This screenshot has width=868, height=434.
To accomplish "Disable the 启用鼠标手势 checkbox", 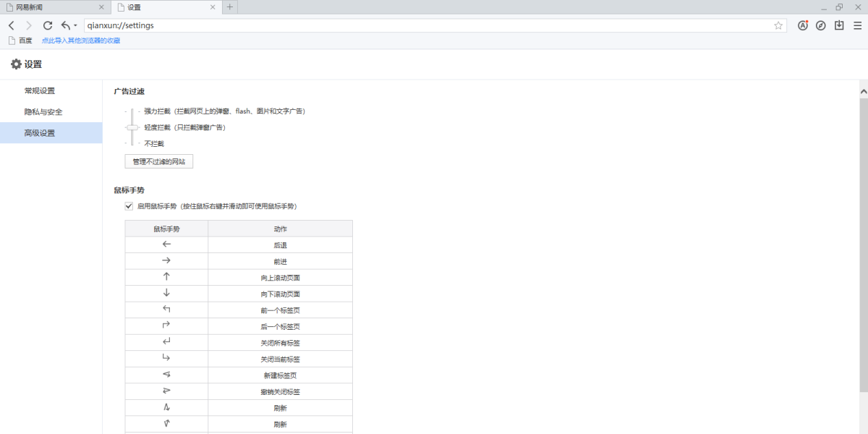I will click(x=129, y=206).
